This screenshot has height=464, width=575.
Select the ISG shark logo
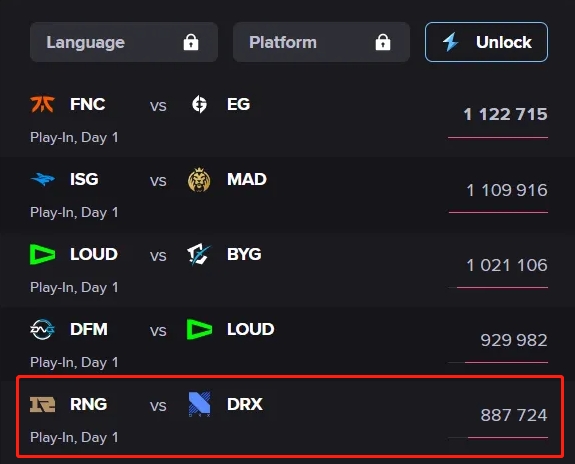[43, 179]
